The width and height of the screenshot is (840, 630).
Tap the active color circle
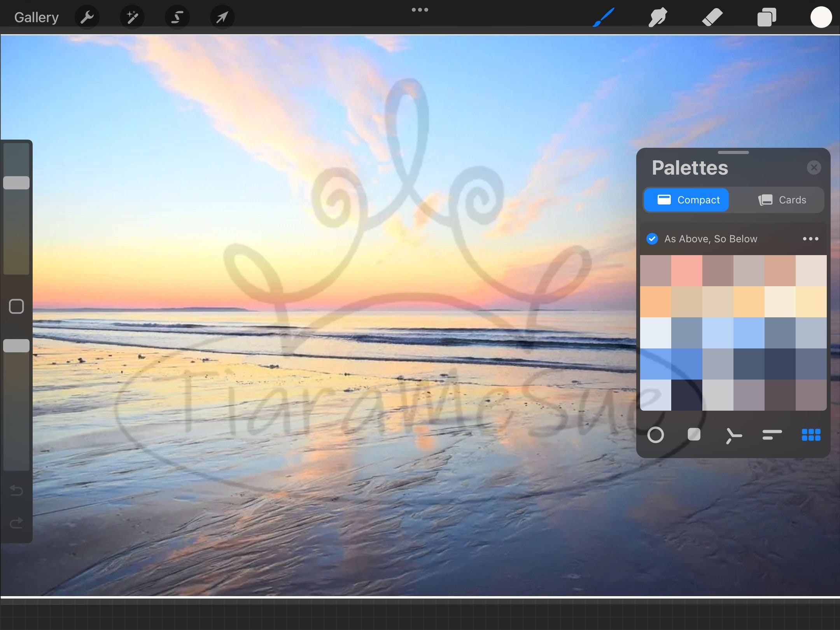[x=821, y=17]
